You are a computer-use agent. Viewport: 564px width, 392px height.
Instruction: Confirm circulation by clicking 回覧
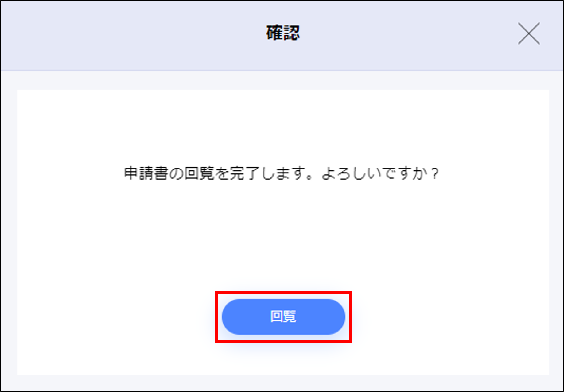pyautogui.click(x=283, y=317)
